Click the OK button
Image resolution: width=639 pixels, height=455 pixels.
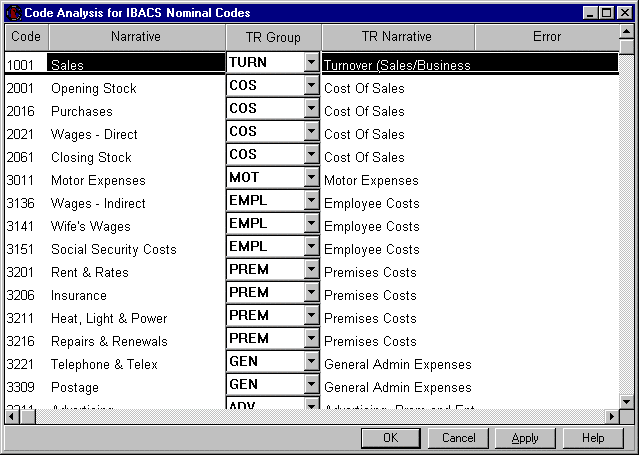coord(390,438)
